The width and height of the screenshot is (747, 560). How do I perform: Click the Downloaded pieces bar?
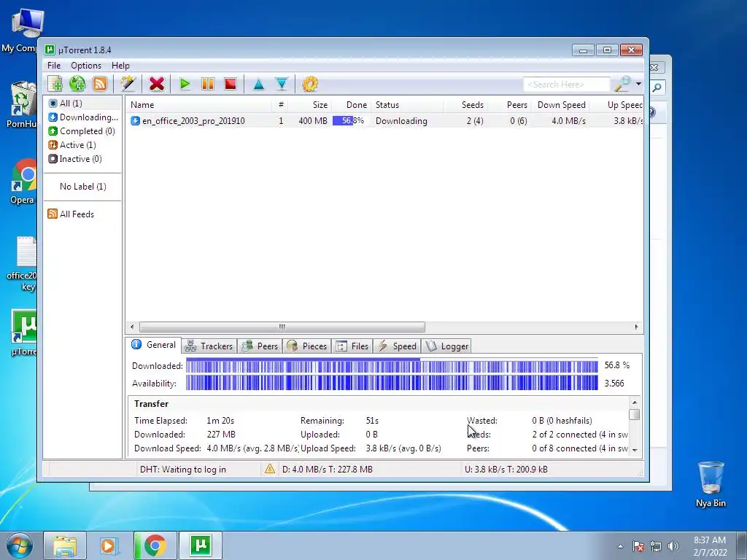(392, 366)
